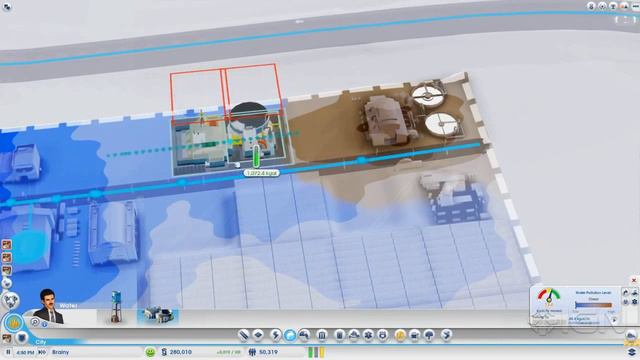Open the Government building menu
The image size is (640, 360).
322,335
